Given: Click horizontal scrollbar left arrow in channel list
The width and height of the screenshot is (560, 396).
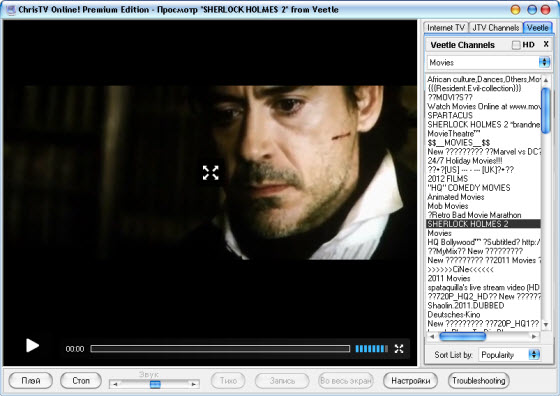Looking at the screenshot, I should [x=432, y=336].
